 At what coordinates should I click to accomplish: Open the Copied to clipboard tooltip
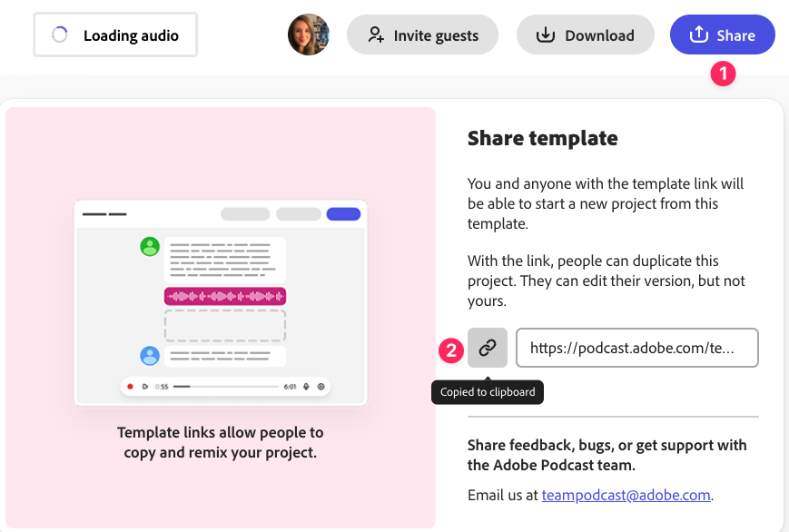[x=488, y=392]
